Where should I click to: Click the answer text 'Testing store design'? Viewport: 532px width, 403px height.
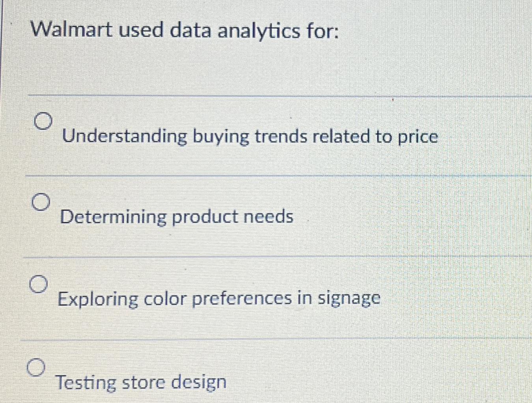pos(140,382)
